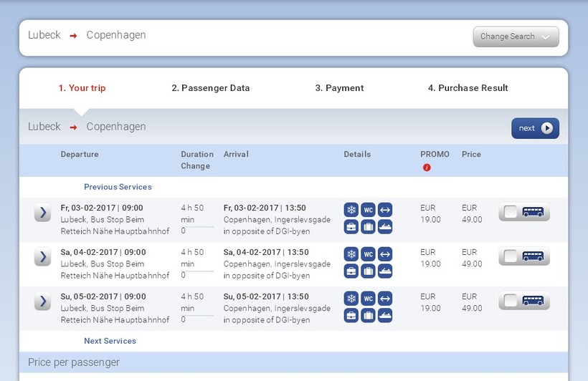Check the Su, 05-02-2017 bus selection box

click(x=510, y=301)
